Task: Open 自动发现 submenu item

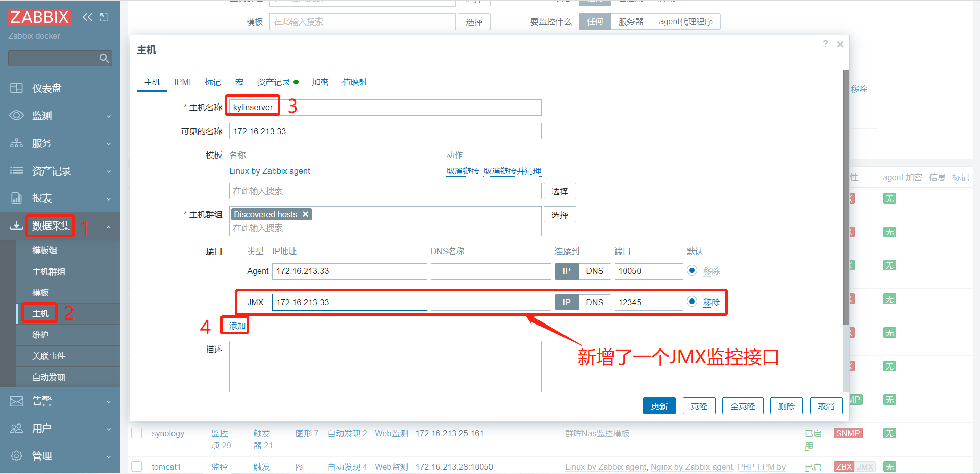Action: pyautogui.click(x=68, y=377)
